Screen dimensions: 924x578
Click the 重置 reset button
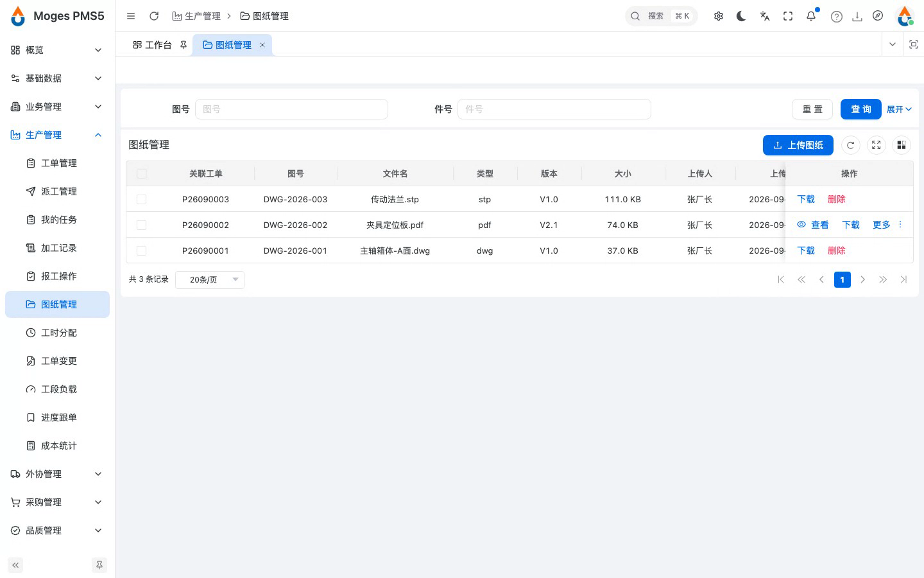(x=812, y=109)
